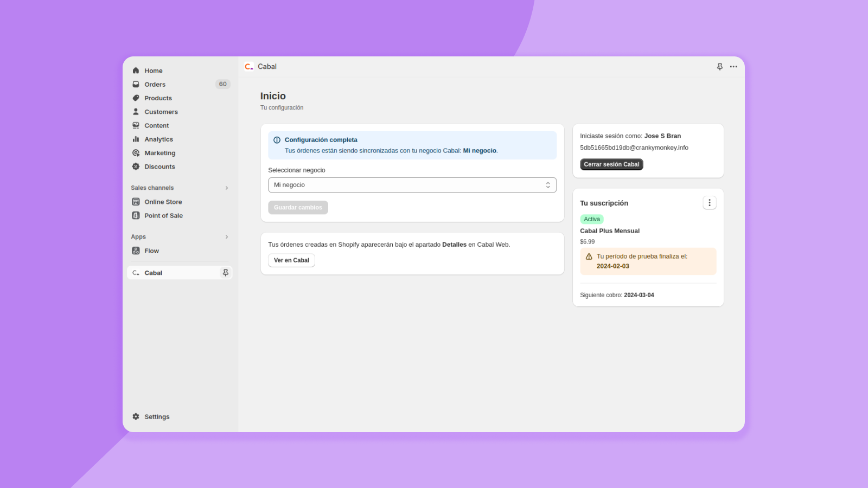Image resolution: width=868 pixels, height=488 pixels.
Task: Click Mi negocio bold text in banner
Action: tap(480, 151)
